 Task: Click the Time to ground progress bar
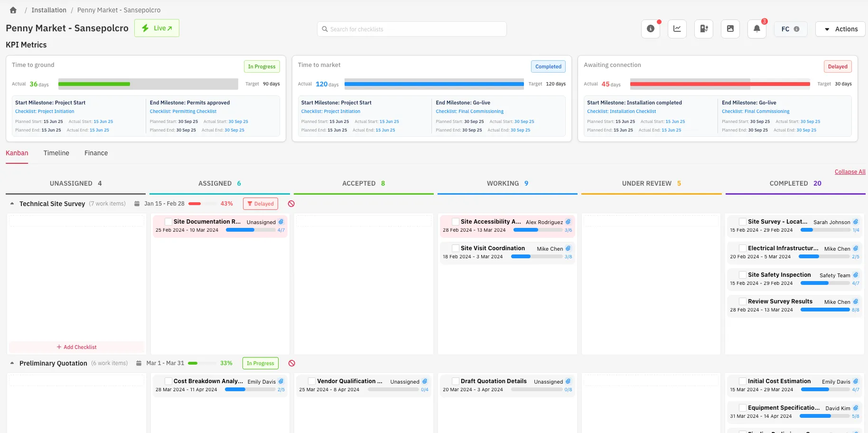pyautogui.click(x=148, y=84)
